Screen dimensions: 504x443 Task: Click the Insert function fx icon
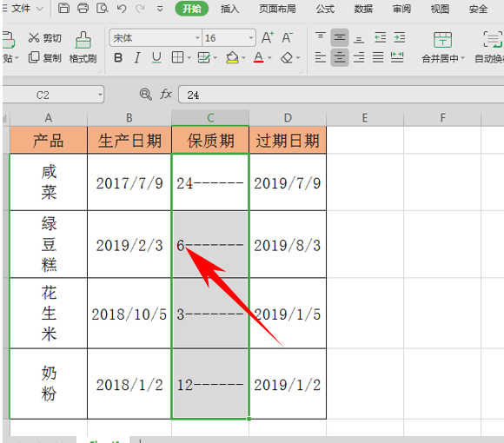pyautogui.click(x=165, y=95)
